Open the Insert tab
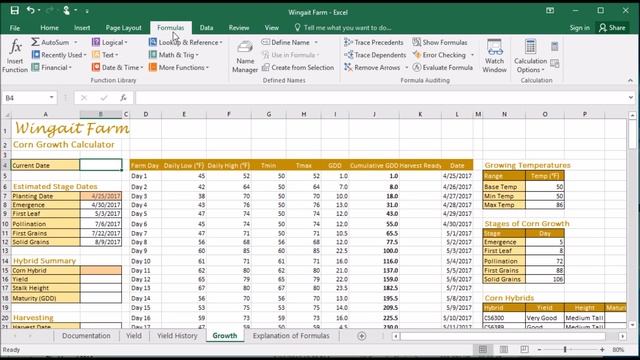The image size is (640, 360). [x=82, y=28]
